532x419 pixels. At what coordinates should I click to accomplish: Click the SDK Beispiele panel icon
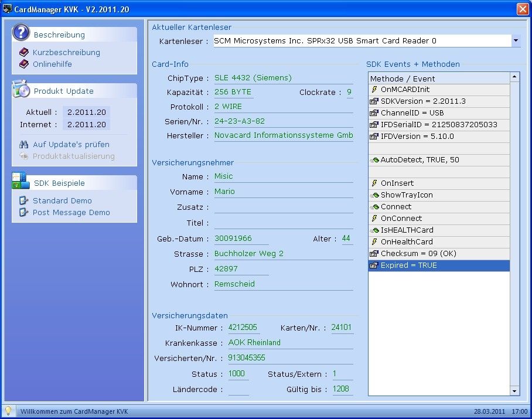click(x=21, y=182)
